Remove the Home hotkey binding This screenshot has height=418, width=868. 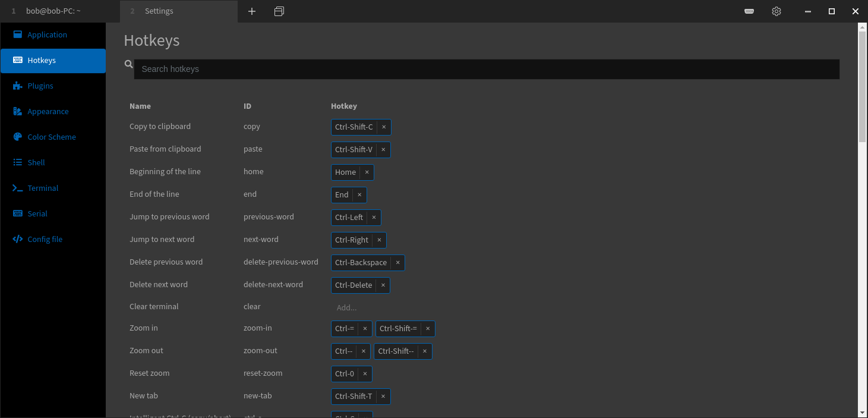(368, 172)
